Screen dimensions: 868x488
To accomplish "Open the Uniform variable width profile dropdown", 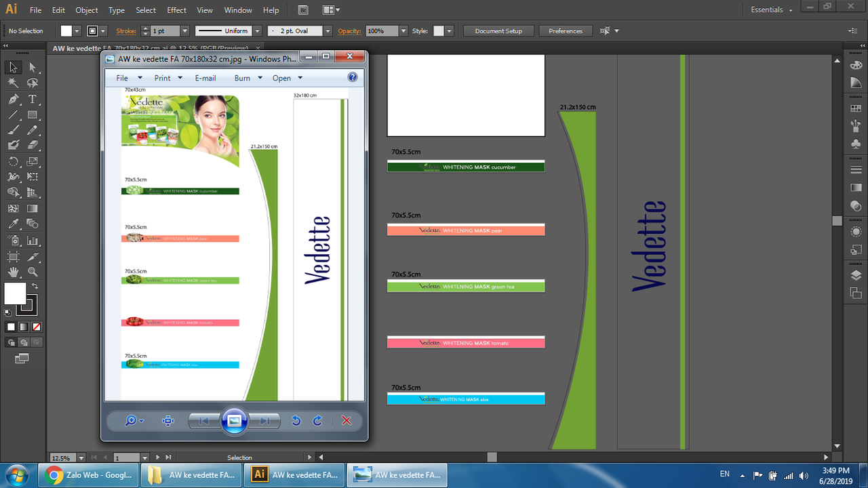I will click(258, 31).
